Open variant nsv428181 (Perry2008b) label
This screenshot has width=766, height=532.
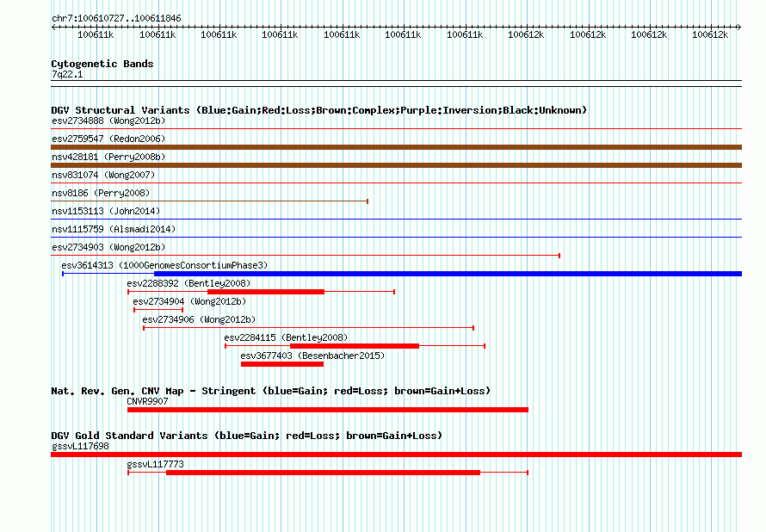click(108, 157)
